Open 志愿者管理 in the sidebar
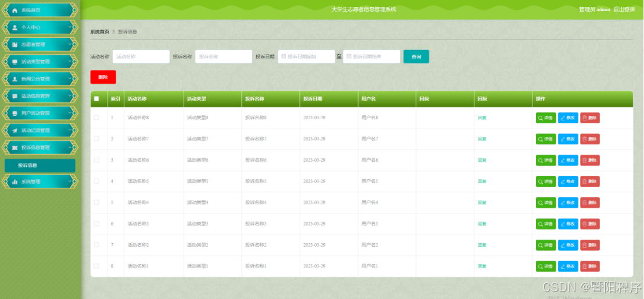Viewport: 644px width, 299px height. (40, 44)
